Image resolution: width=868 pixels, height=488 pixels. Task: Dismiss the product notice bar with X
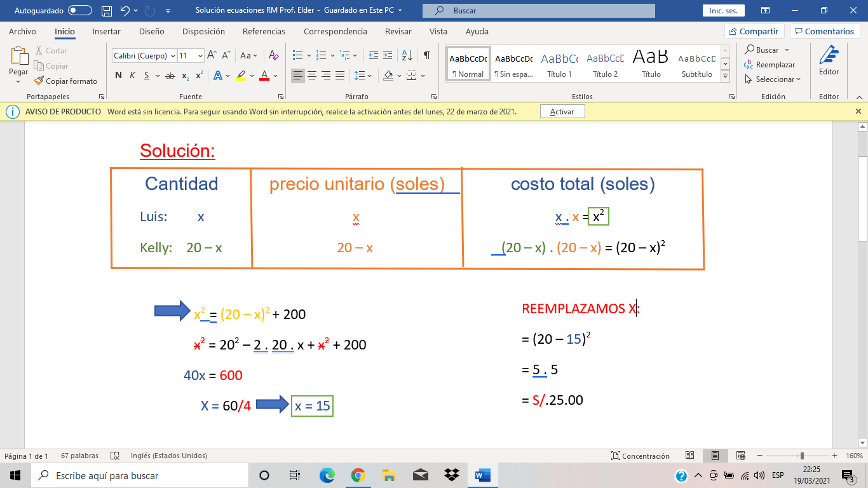point(858,111)
